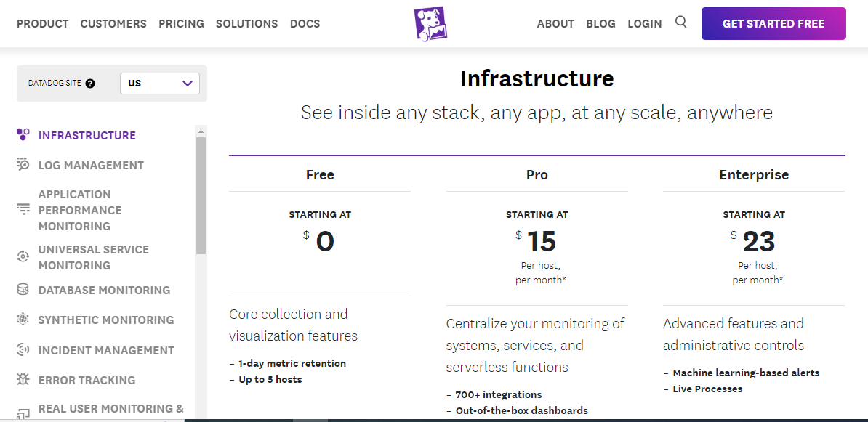The image size is (868, 422).
Task: Click the sidebar scrollbar up arrow
Action: click(201, 131)
